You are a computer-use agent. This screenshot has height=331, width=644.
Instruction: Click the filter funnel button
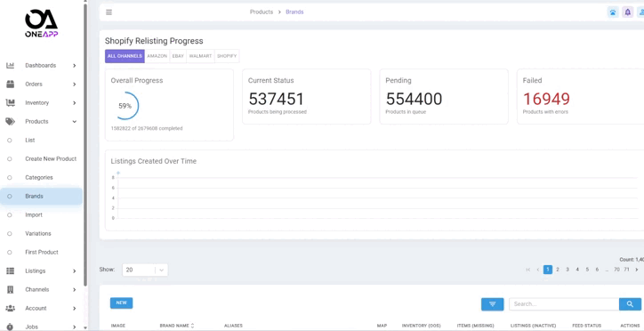pyautogui.click(x=493, y=304)
